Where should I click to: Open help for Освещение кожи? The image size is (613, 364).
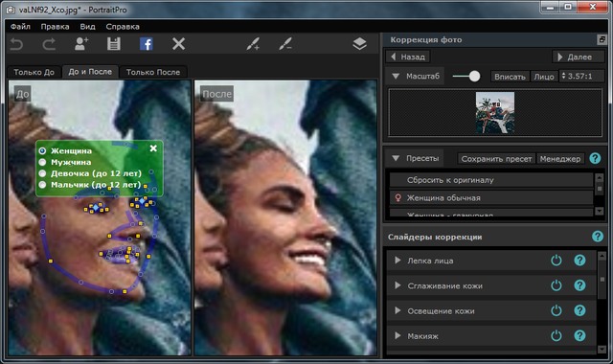579,310
